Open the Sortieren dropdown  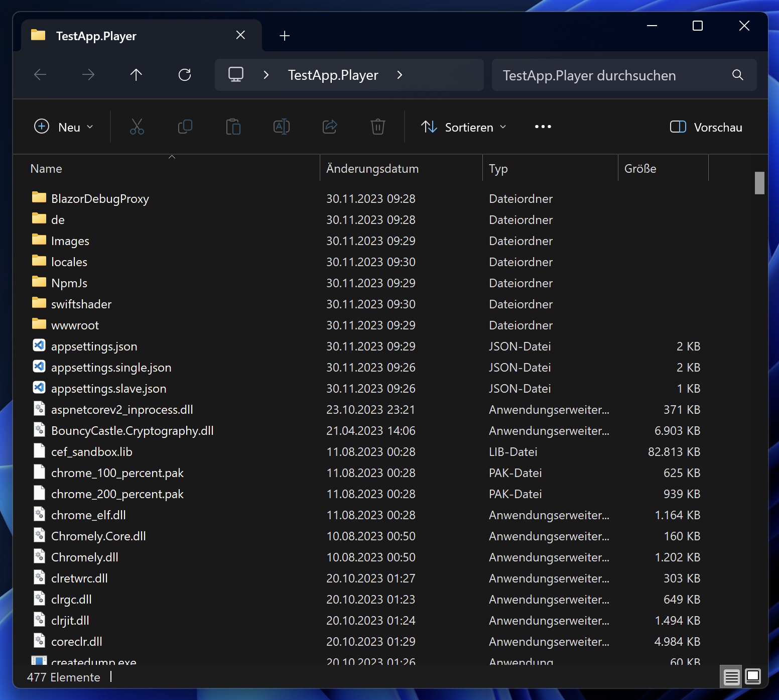[464, 127]
